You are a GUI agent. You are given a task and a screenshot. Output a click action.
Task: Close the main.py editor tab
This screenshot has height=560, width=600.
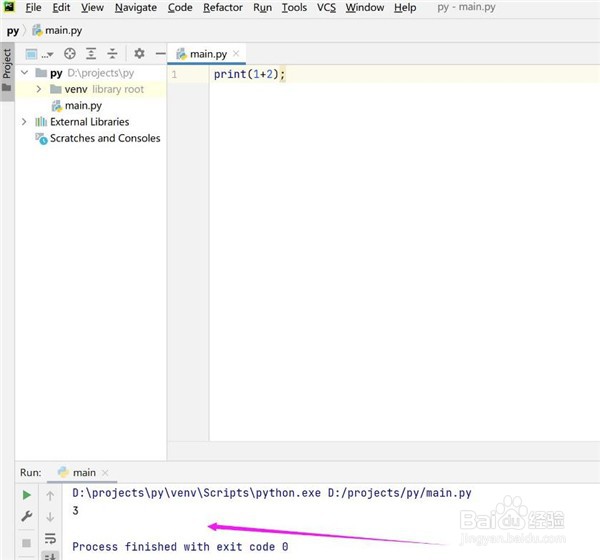coord(236,54)
